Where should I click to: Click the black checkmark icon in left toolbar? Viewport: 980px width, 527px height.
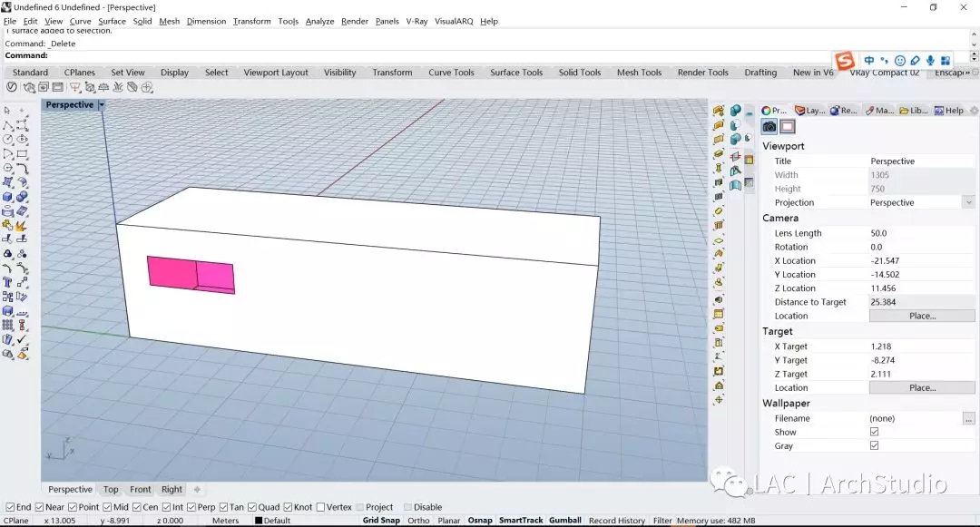coord(22,339)
